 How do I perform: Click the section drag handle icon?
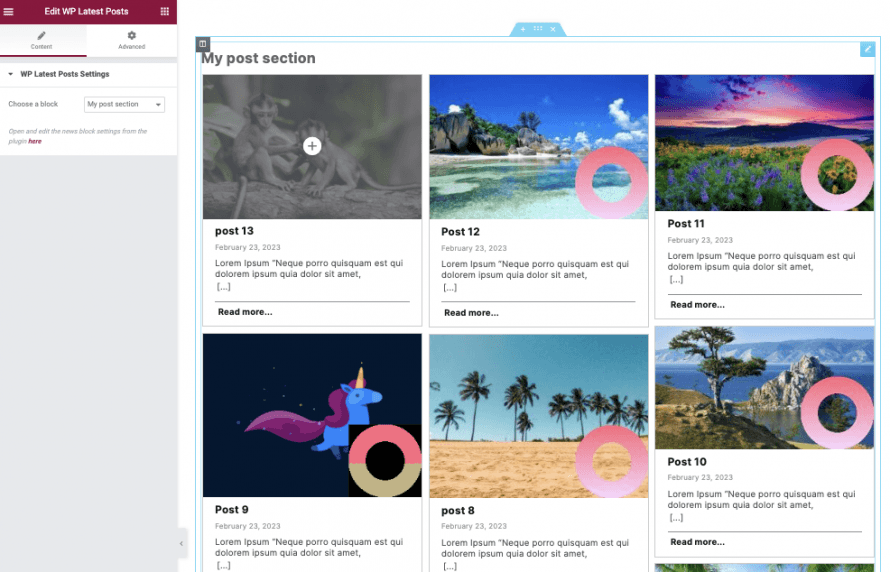click(538, 29)
